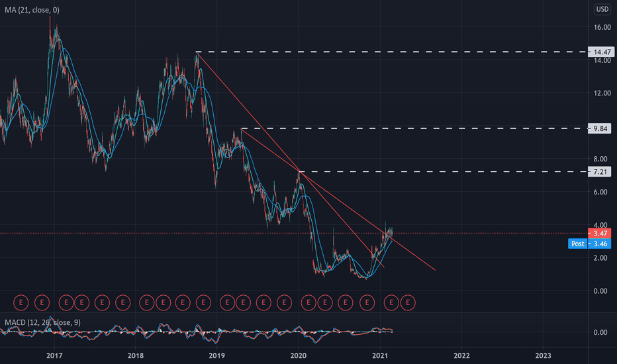The image size is (617, 364).
Task: Click the 2018 label on time axis
Action: tap(135, 356)
